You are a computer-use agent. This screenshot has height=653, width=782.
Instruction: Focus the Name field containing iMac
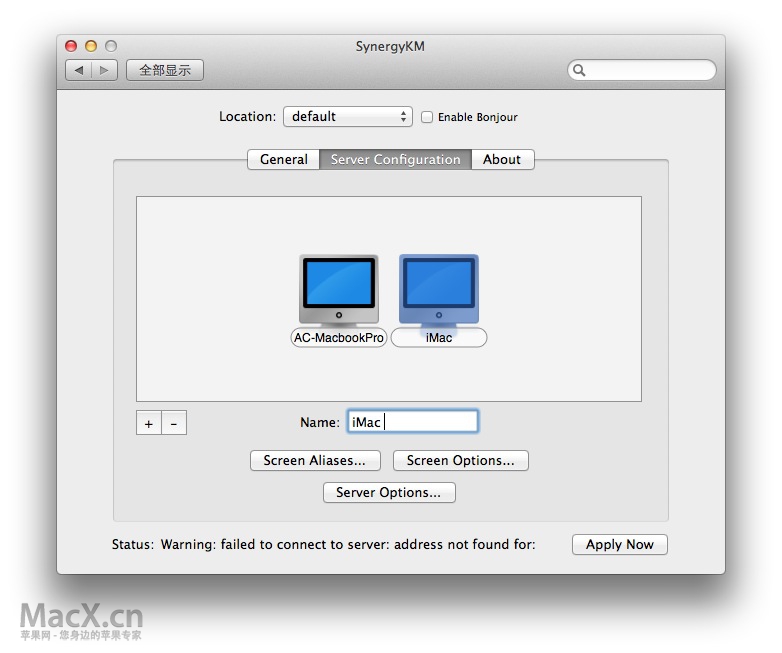click(x=413, y=422)
